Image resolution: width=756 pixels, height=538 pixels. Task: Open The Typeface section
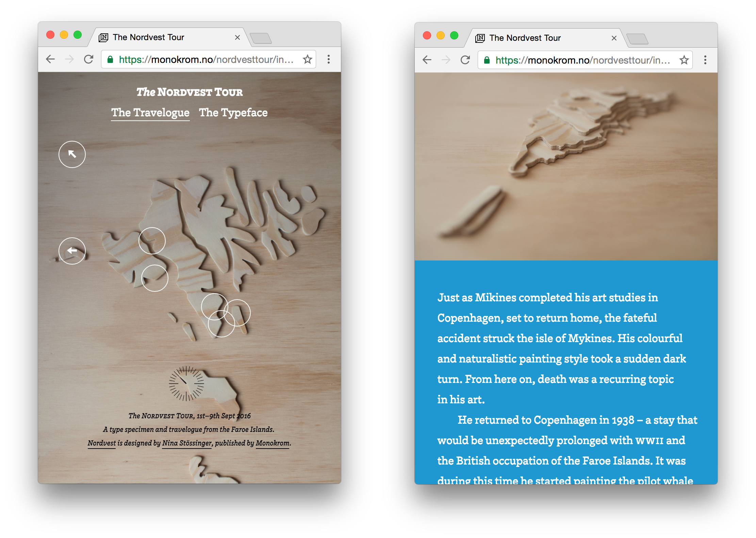pyautogui.click(x=233, y=113)
